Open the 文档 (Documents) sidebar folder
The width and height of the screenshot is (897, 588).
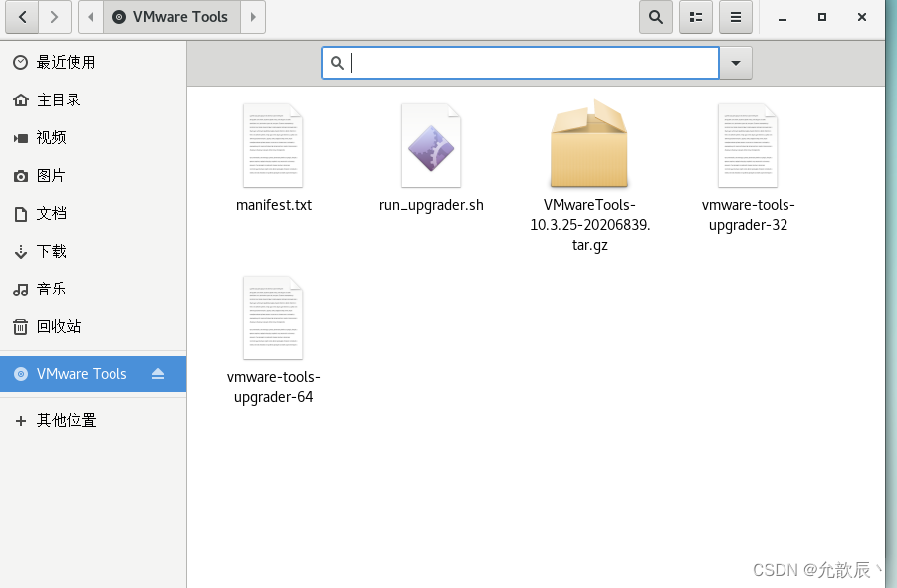click(x=94, y=213)
